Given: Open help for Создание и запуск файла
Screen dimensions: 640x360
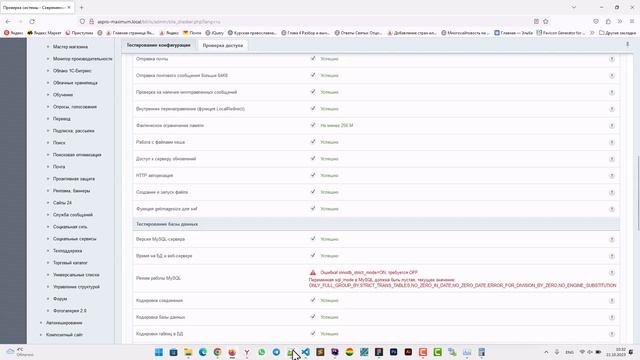Looking at the screenshot, I should 611,192.
